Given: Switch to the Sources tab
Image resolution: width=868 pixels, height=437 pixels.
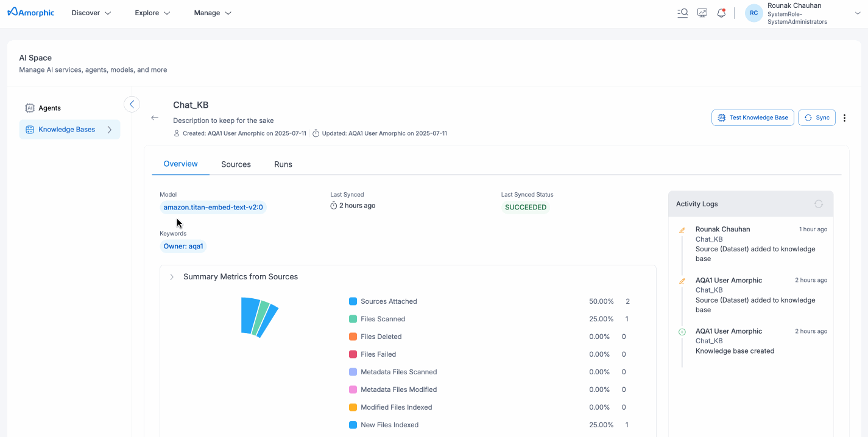Looking at the screenshot, I should [x=236, y=164].
